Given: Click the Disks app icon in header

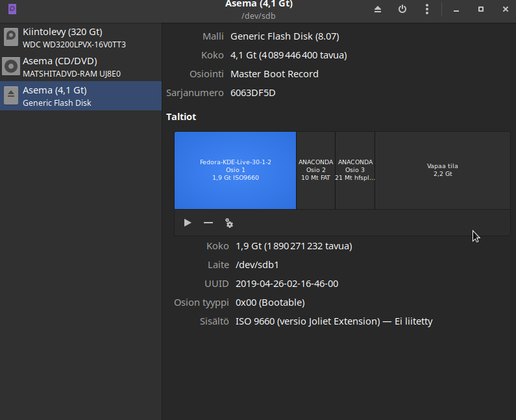Looking at the screenshot, I should 12,9.
